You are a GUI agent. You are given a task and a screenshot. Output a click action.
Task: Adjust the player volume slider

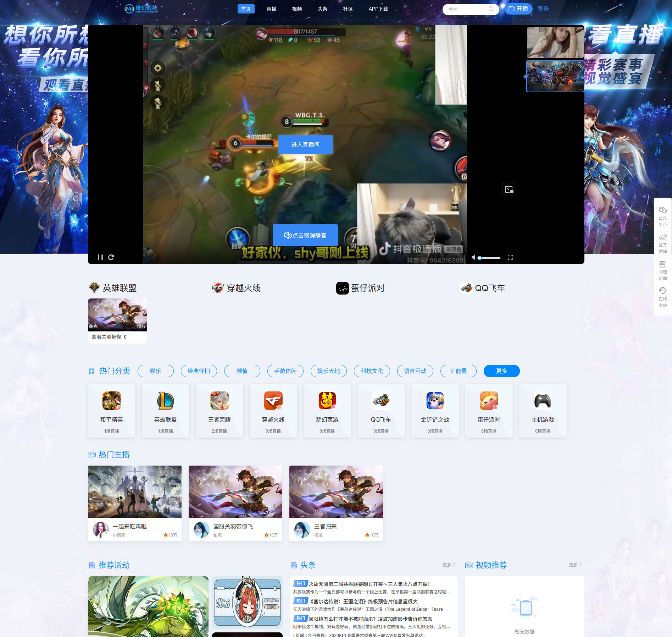[489, 258]
